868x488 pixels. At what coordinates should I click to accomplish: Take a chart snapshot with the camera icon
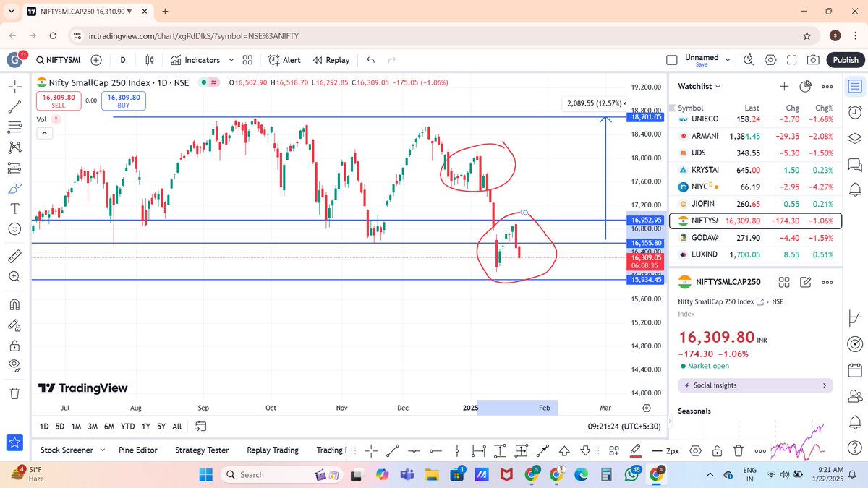pyautogui.click(x=814, y=60)
